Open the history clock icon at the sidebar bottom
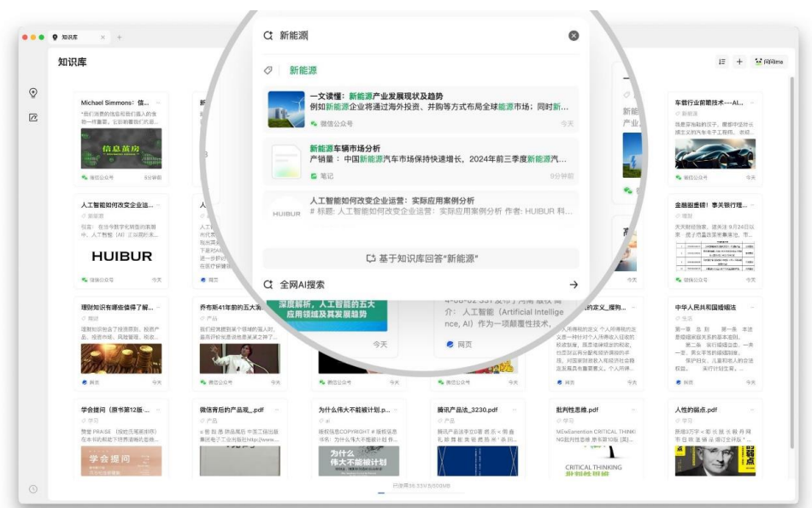812x508 pixels. click(x=33, y=489)
